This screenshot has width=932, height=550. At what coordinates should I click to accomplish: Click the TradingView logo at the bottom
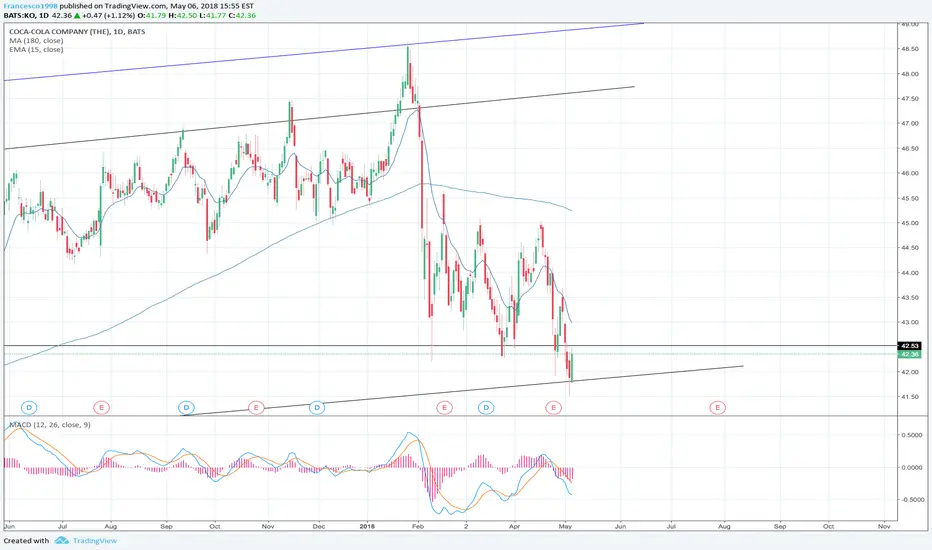pos(61,540)
